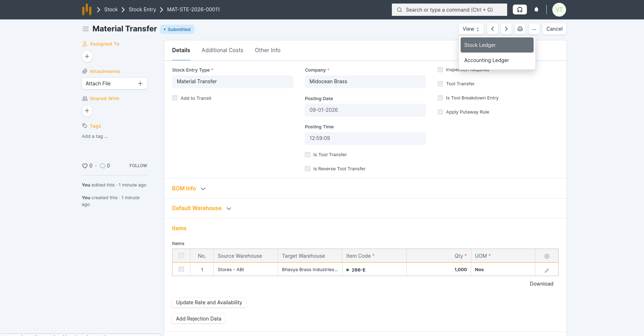
Task: Focus the search or command bar
Action: (x=449, y=10)
